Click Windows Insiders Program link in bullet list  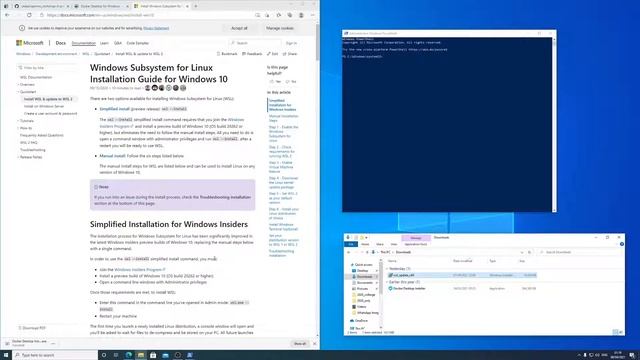pyautogui.click(x=140, y=269)
